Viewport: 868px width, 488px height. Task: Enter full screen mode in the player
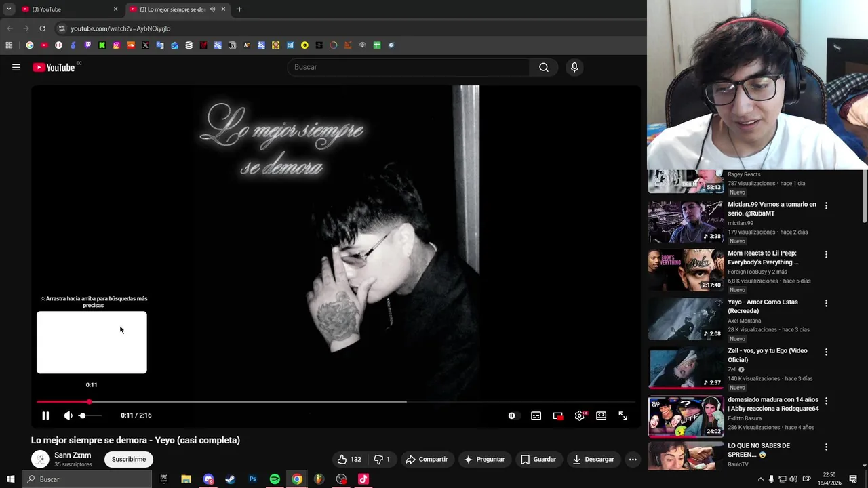pos(623,415)
